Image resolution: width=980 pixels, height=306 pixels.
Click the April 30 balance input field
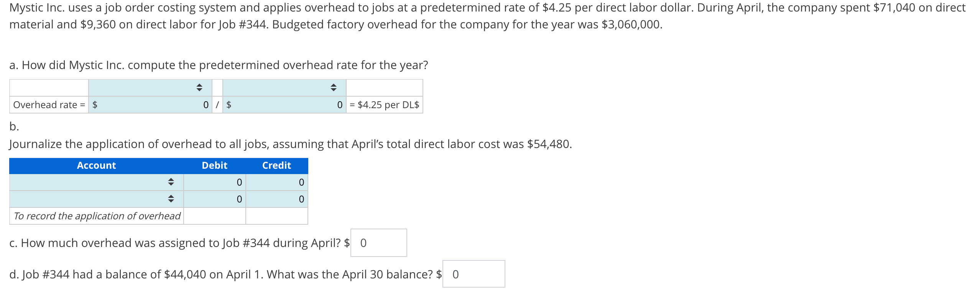pos(474,274)
